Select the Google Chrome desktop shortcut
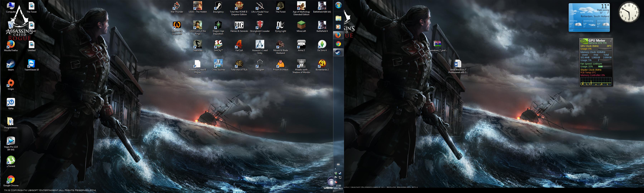 coord(11,181)
